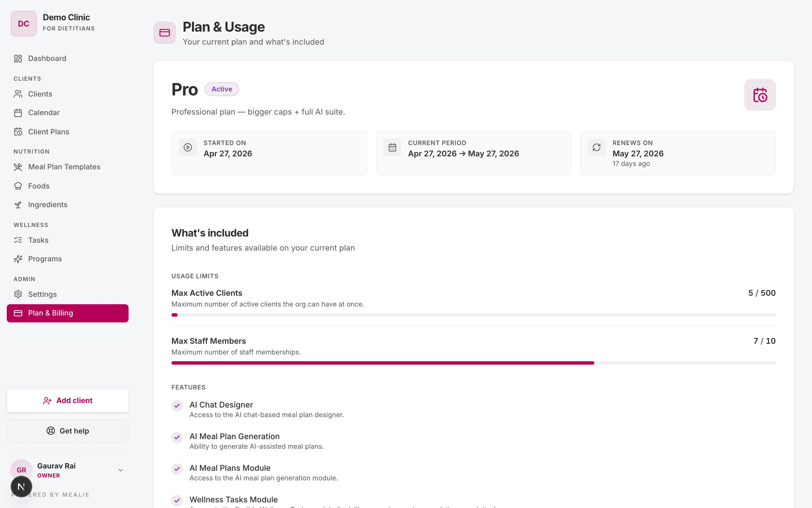
Task: Go to Clients in the sidebar
Action: [67, 94]
